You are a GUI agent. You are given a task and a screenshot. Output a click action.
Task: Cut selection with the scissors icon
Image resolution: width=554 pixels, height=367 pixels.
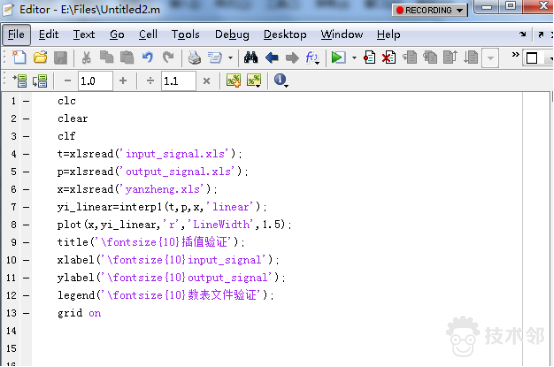coord(86,58)
